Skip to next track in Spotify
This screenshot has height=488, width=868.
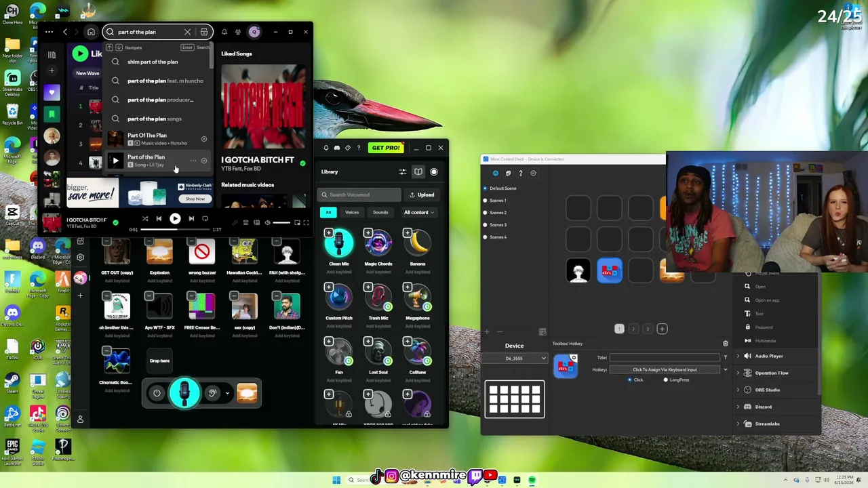(191, 219)
